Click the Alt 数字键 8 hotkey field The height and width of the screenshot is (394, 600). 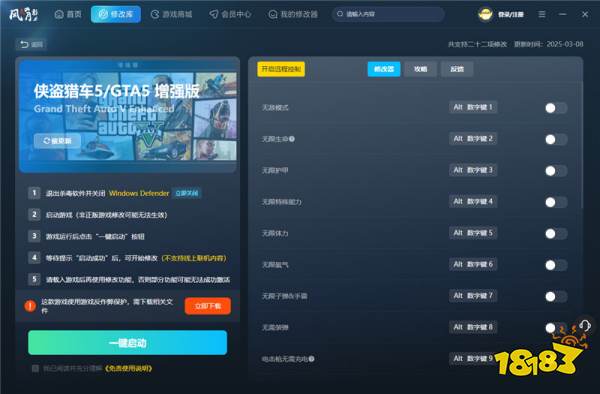pyautogui.click(x=473, y=327)
